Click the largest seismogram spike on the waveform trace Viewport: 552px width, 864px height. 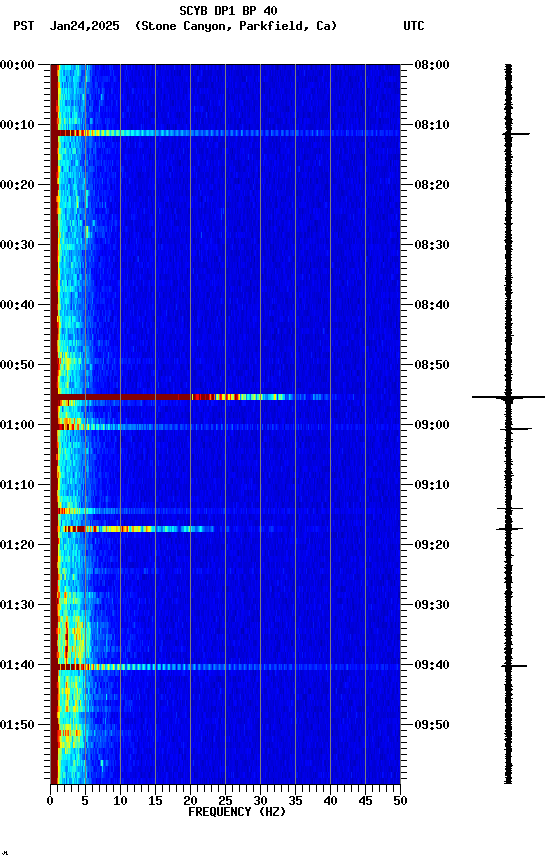click(508, 397)
